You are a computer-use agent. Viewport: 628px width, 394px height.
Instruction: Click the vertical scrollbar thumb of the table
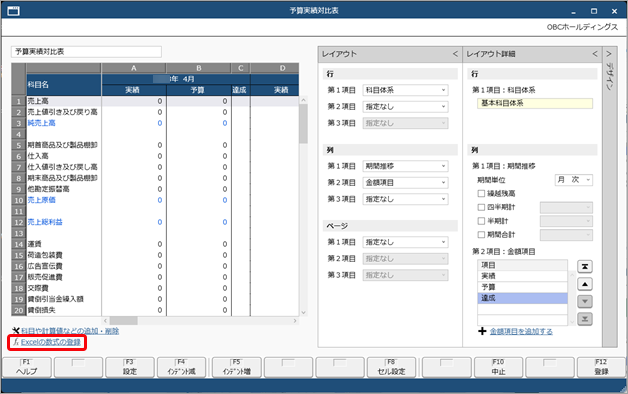coord(303,123)
